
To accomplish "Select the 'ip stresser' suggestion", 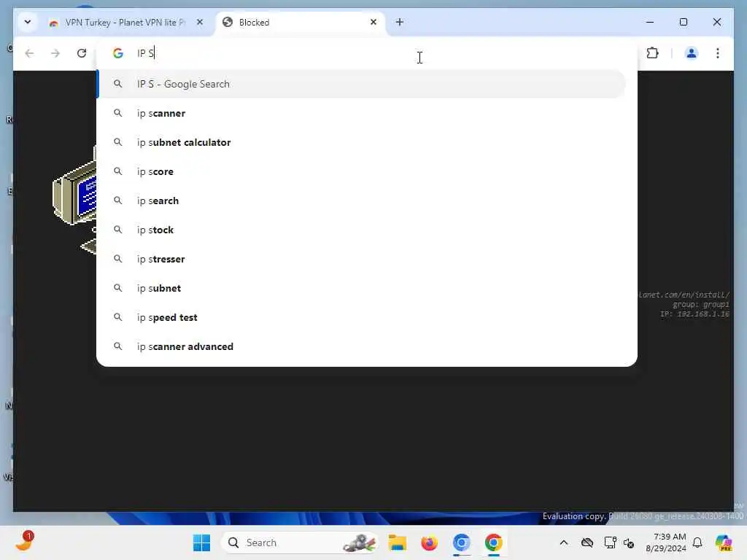I will 362,259.
